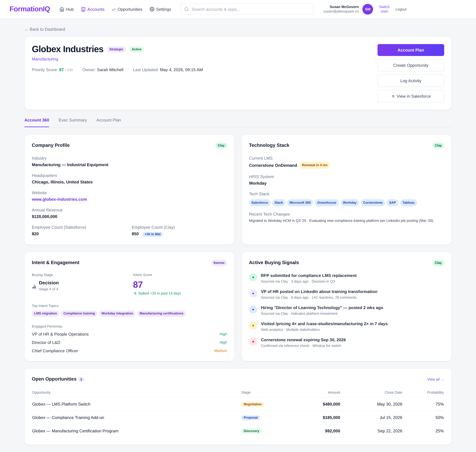Click the Proposal stage badge

pyautogui.click(x=250, y=418)
